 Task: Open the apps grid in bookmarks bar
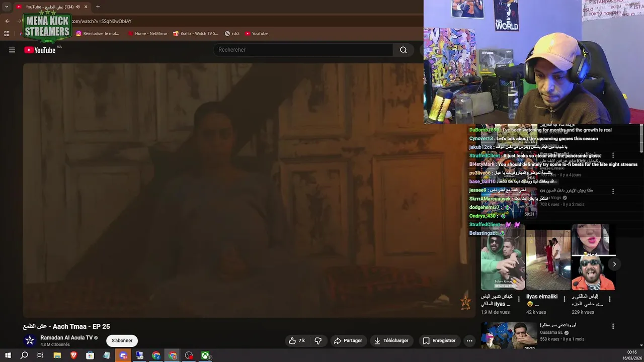tap(7, 33)
